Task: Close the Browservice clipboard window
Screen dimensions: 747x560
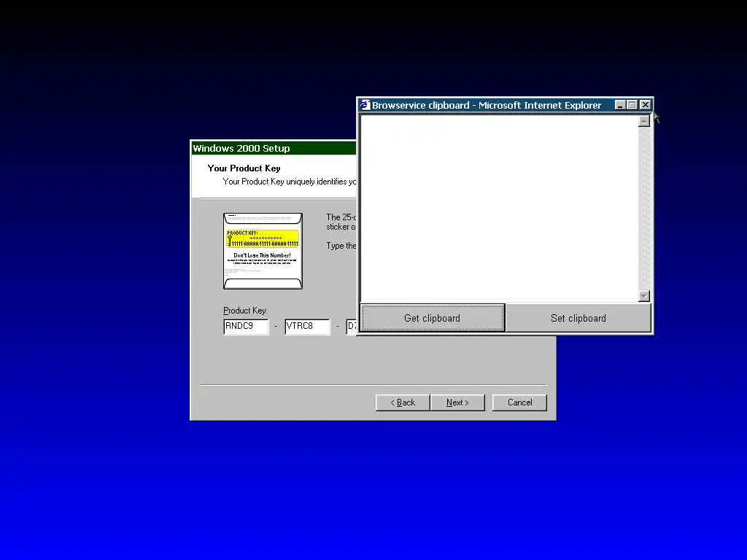Action: [x=645, y=105]
